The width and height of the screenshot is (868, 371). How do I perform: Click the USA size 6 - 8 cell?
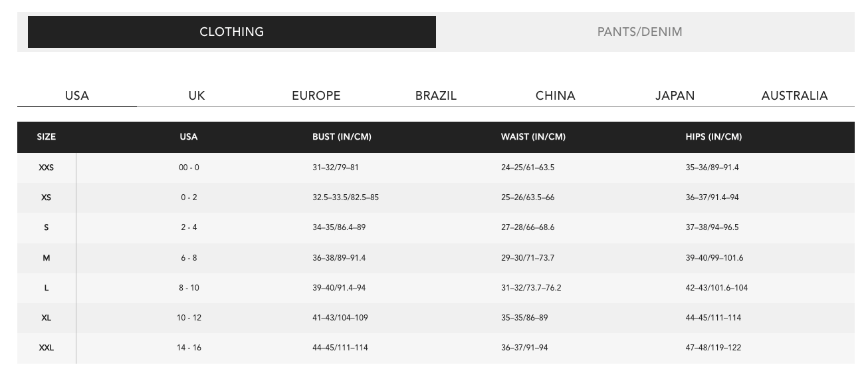[189, 258]
